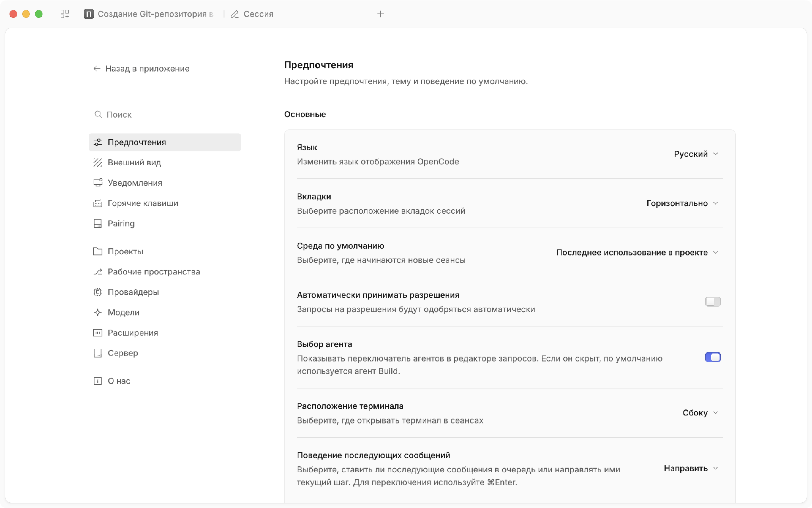This screenshot has width=812, height=508.
Task: Click the folder icon for Проекты
Action: tap(98, 251)
